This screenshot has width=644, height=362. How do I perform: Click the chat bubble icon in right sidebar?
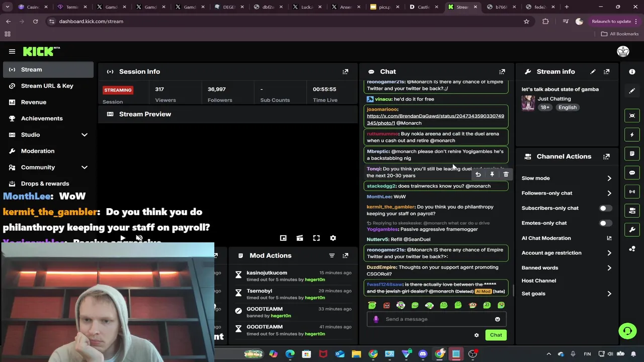[632, 172]
